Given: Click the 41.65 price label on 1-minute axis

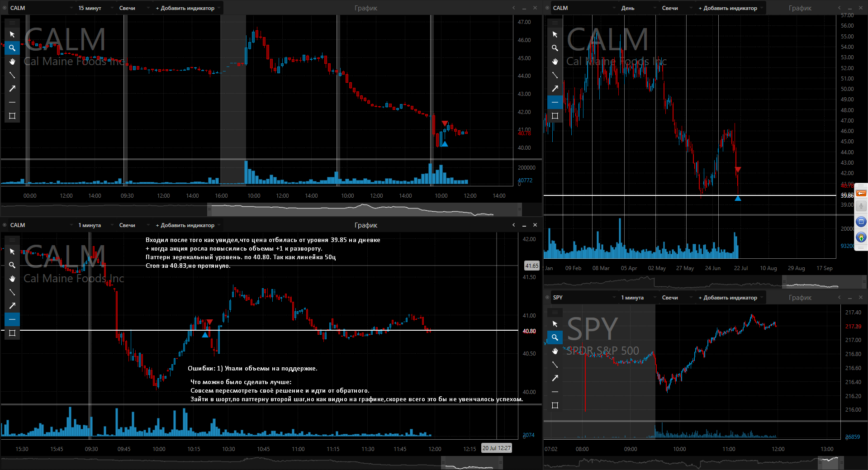Looking at the screenshot, I should coord(531,266).
